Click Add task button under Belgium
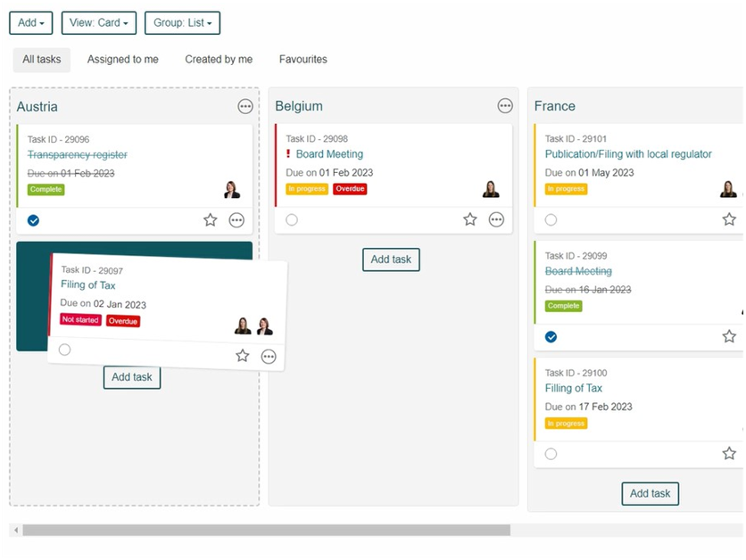 coord(391,259)
